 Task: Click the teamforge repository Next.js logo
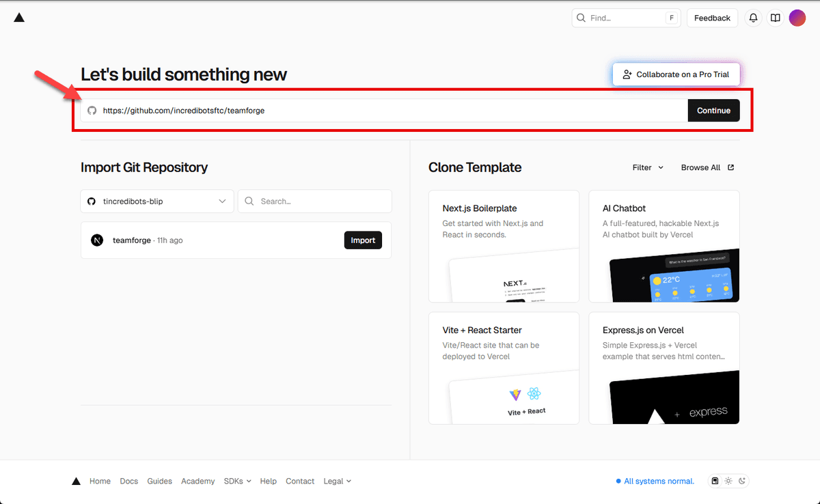[x=96, y=240]
